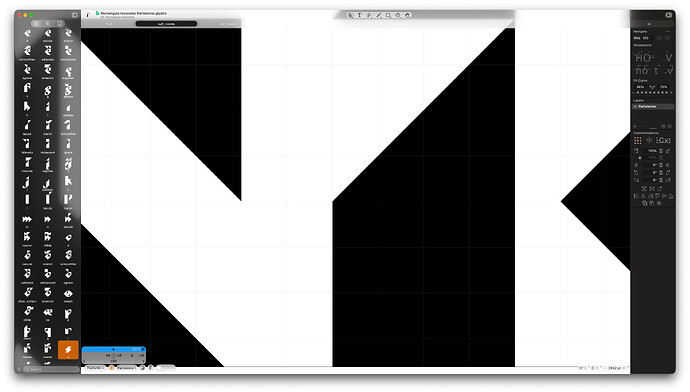Select the 'm' glyph cell

tap(27, 220)
